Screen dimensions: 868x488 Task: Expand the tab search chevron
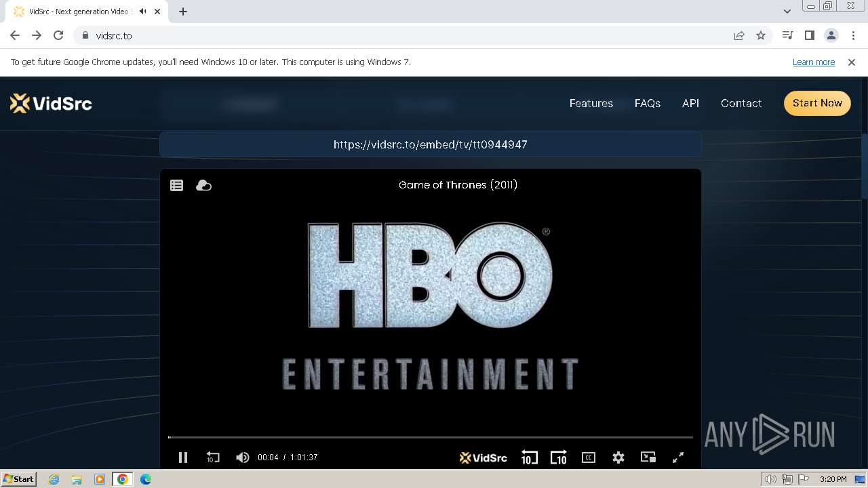(787, 12)
